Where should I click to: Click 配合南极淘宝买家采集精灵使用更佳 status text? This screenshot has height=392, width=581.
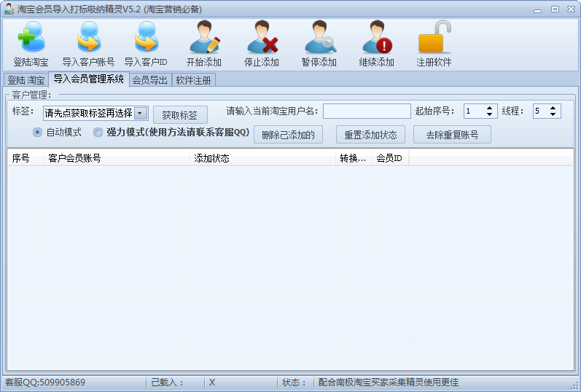click(389, 383)
